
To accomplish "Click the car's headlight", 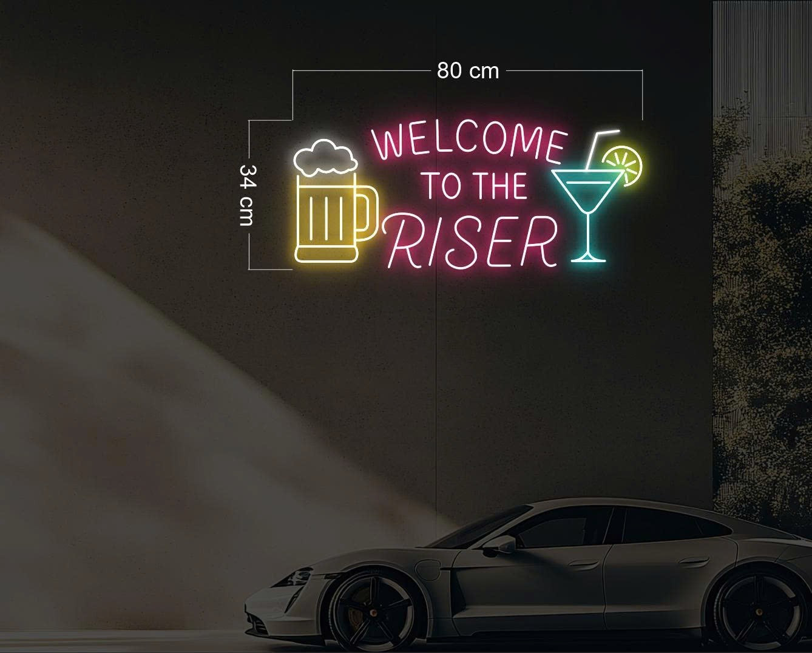I will click(x=299, y=577).
